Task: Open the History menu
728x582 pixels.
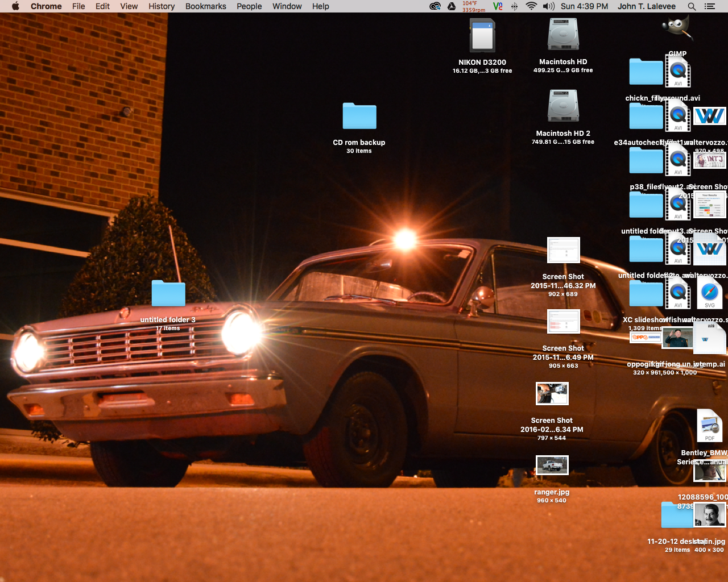Action: click(x=162, y=6)
